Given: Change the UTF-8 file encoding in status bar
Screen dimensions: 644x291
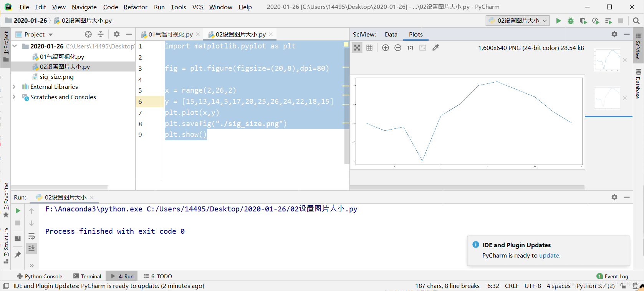Looking at the screenshot, I should [x=533, y=286].
